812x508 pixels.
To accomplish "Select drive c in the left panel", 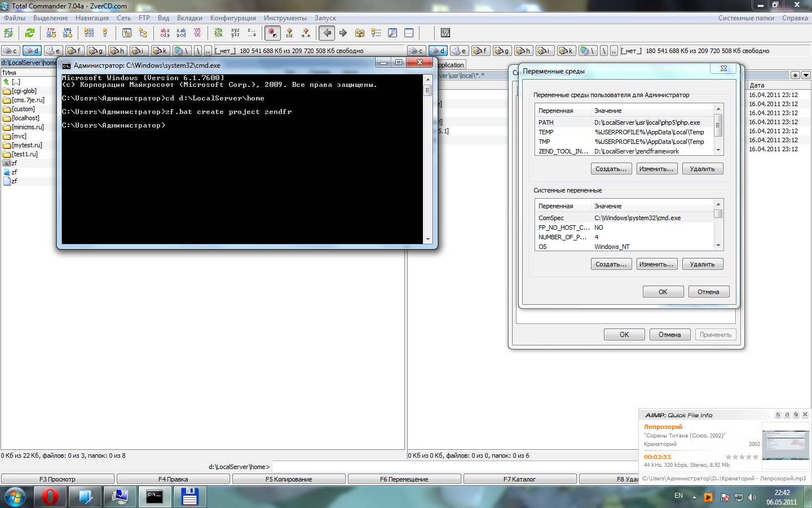I will click(x=11, y=51).
